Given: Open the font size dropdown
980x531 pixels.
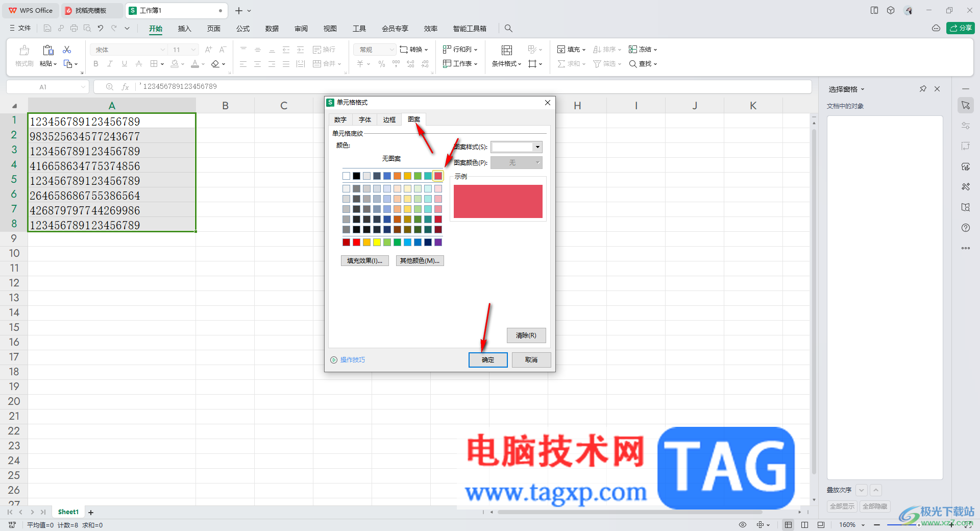Looking at the screenshot, I should coord(193,50).
